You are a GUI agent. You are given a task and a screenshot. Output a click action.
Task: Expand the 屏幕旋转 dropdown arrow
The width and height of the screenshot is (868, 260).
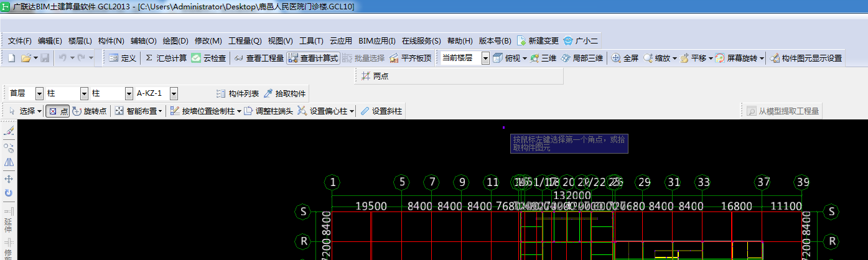coord(762,58)
